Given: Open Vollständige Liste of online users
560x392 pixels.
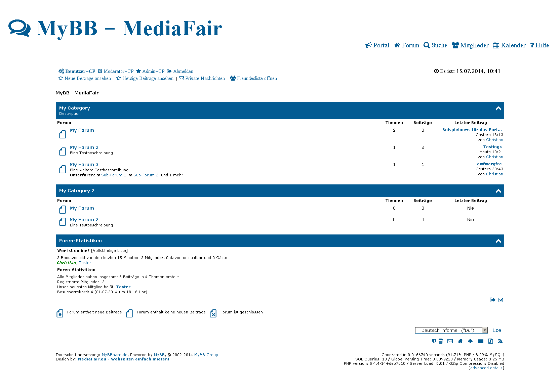Looking at the screenshot, I should pyautogui.click(x=109, y=251).
